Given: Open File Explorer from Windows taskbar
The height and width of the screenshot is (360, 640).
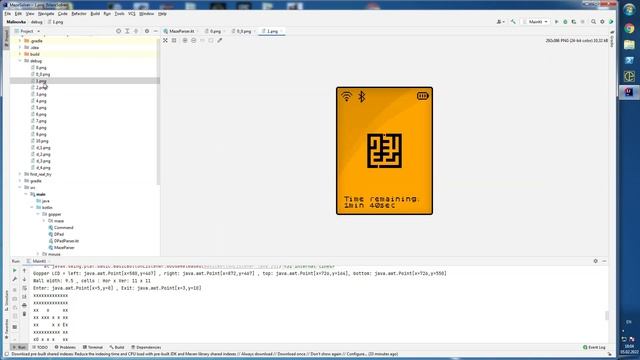Looking at the screenshot, I should click(x=629, y=44).
